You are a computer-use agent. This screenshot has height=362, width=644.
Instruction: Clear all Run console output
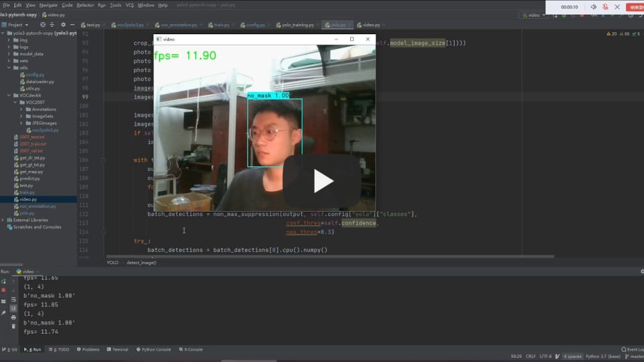tap(13, 326)
